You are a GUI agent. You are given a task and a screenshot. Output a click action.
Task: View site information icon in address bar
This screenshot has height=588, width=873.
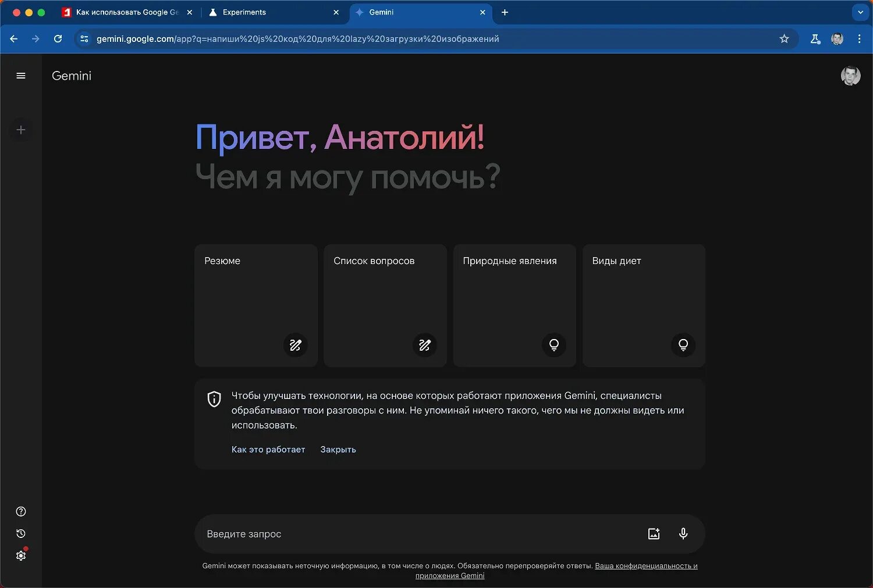84,39
